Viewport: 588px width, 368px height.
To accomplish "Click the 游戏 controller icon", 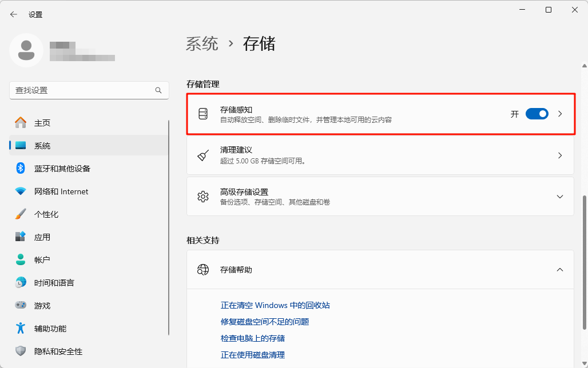I will tap(21, 306).
